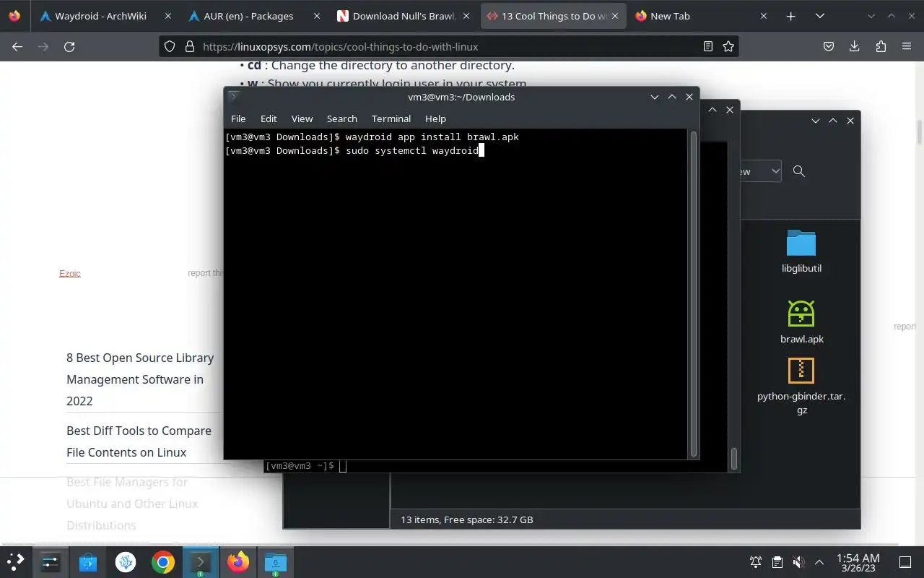Open Best Diff Tools to Compare link
924x578 pixels.
tap(139, 441)
